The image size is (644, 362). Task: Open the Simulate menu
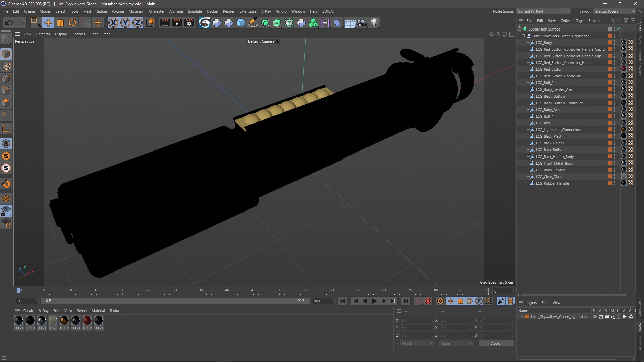pos(195,11)
